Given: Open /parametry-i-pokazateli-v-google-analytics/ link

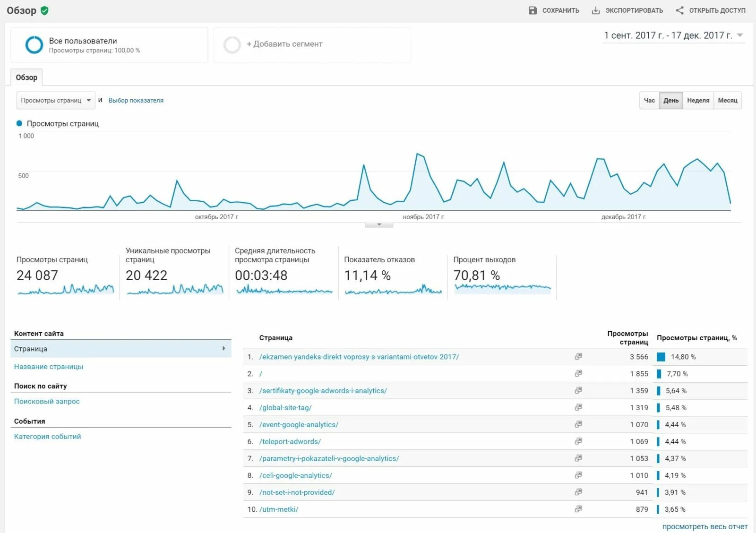Looking at the screenshot, I should click(x=329, y=459).
